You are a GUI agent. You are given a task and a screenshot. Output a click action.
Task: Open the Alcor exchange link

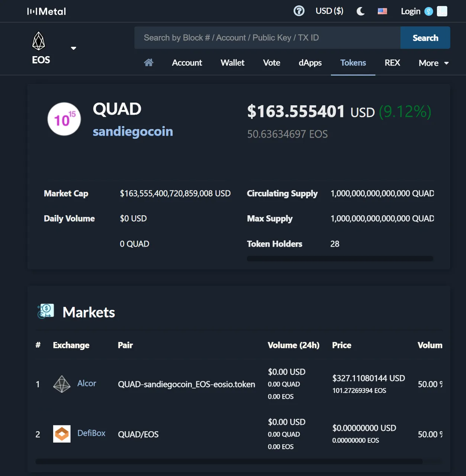87,383
